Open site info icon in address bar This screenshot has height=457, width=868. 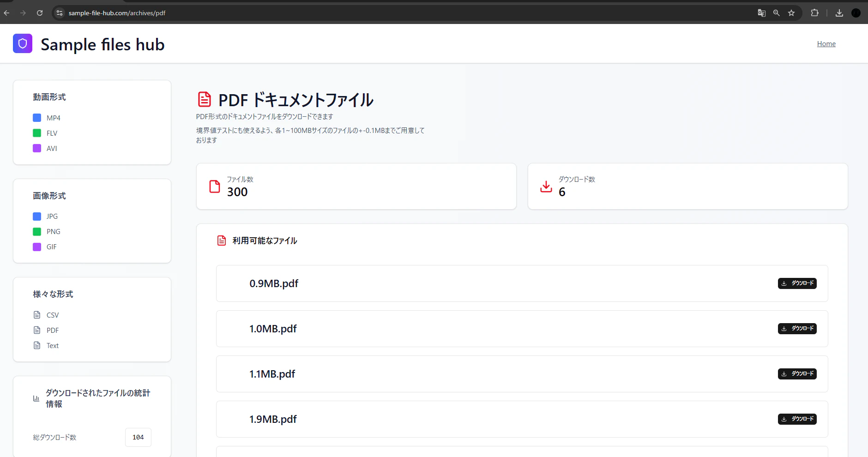(x=60, y=13)
